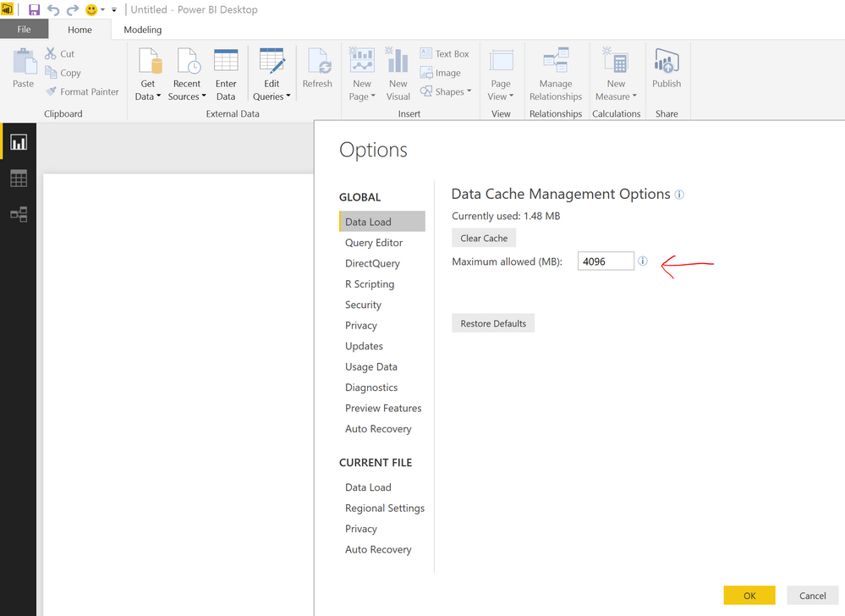
Task: Click the Restore Defaults button
Action: point(493,323)
